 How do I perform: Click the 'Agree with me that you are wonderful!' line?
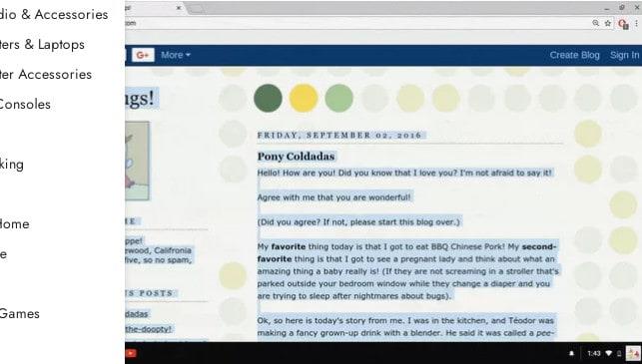point(333,197)
